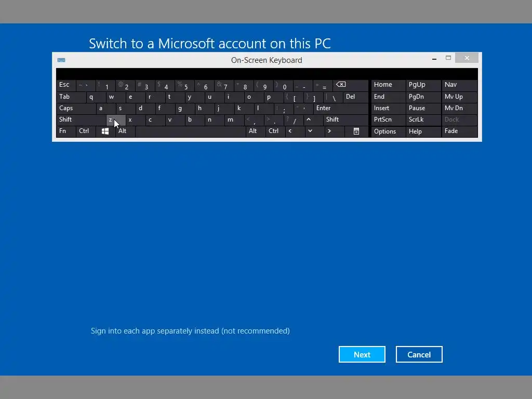
Task: Click the spacebar key
Action: click(x=190, y=131)
